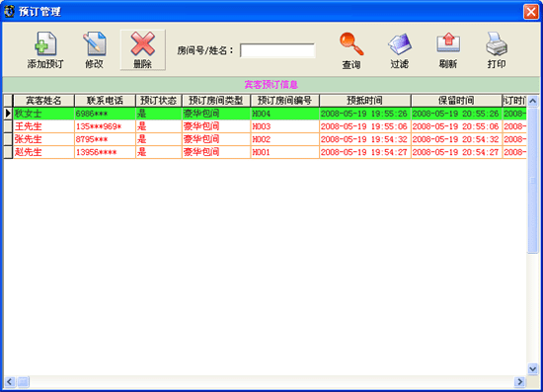The width and height of the screenshot is (543, 392).
Task: Delete the selected reservation with 删除
Action: click(x=143, y=50)
